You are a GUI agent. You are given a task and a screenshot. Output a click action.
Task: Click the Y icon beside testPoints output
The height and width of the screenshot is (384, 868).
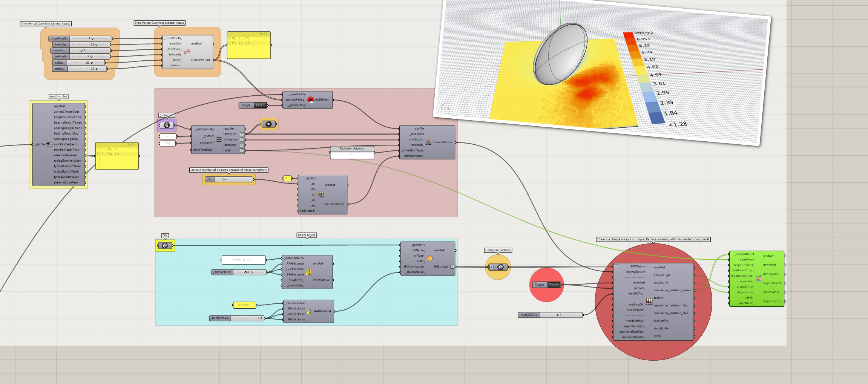(x=242, y=134)
